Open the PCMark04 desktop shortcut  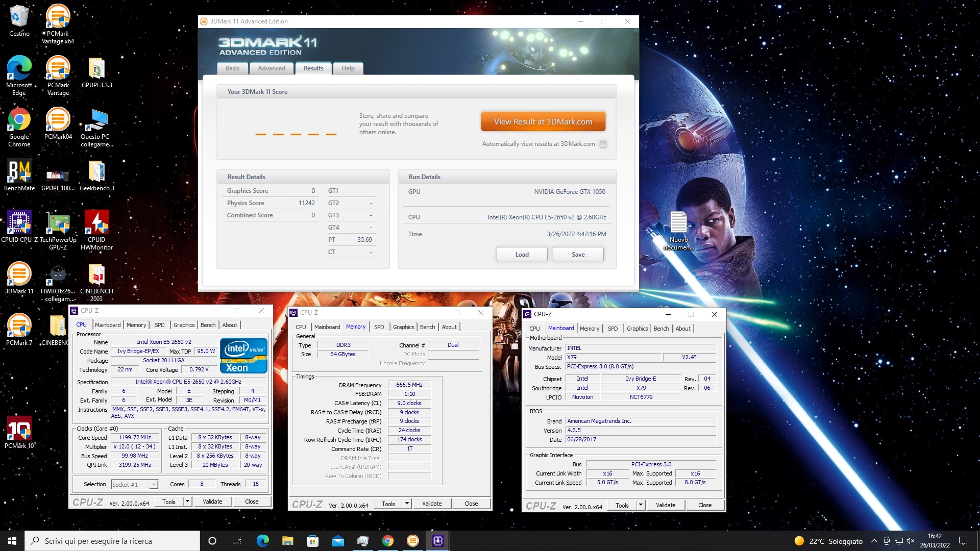pos(58,123)
